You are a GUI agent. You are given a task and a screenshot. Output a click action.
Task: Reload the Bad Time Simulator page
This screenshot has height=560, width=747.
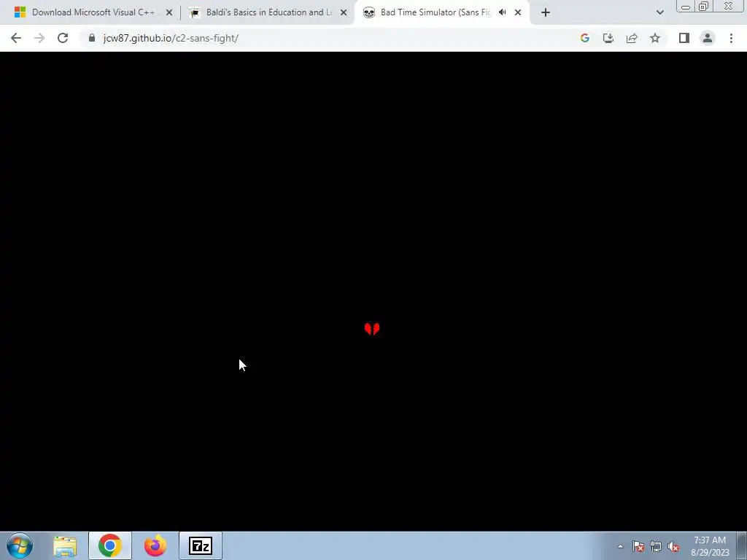click(63, 38)
